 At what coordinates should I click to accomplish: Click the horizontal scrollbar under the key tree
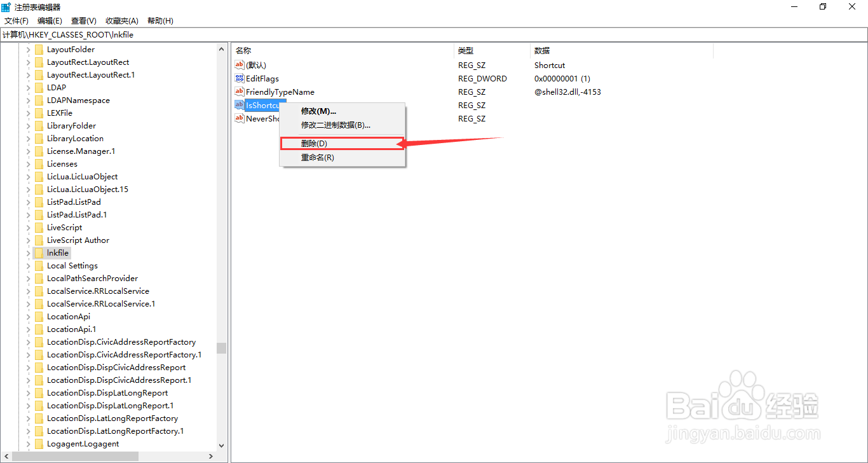point(76,455)
